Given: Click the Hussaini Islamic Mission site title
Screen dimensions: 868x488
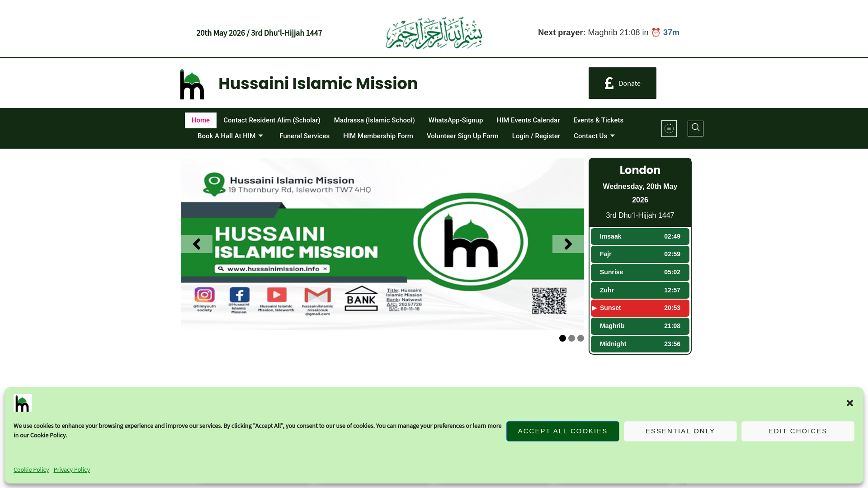Looking at the screenshot, I should point(318,84).
